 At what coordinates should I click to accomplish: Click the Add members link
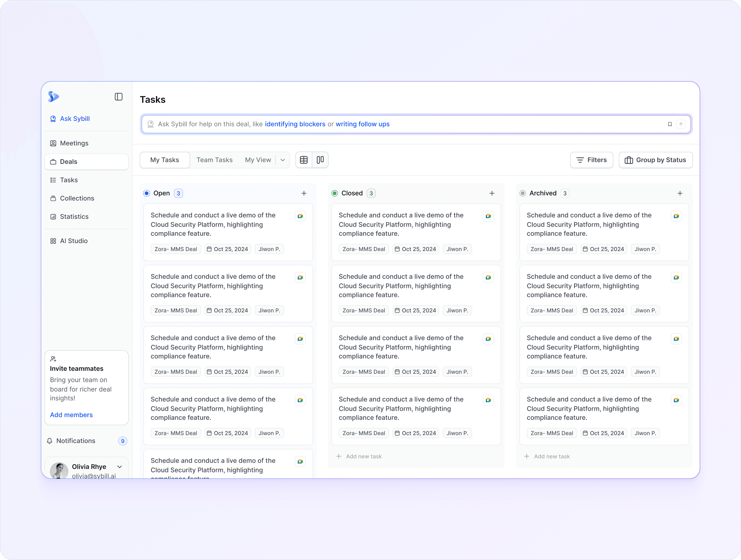coord(71,415)
